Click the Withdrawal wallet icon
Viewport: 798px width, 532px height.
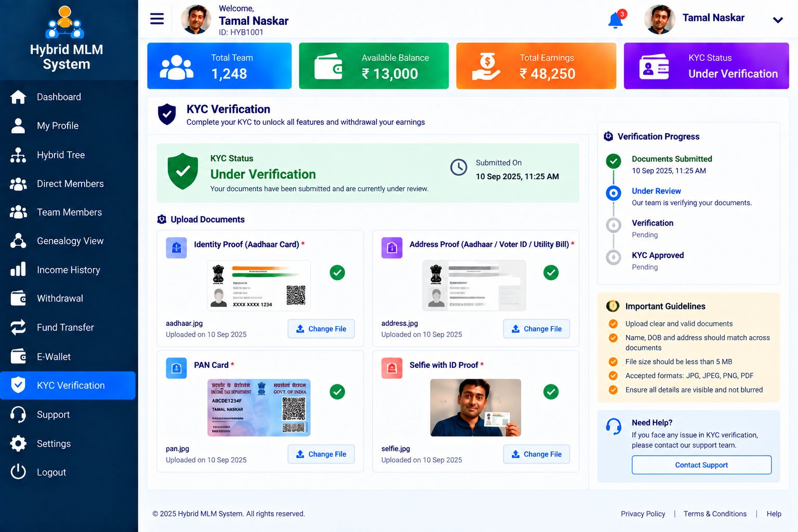(x=18, y=298)
